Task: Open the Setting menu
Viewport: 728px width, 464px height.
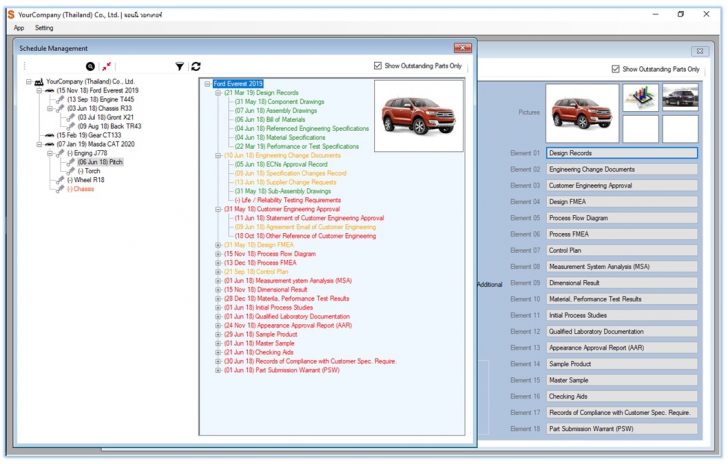Action: click(x=44, y=28)
